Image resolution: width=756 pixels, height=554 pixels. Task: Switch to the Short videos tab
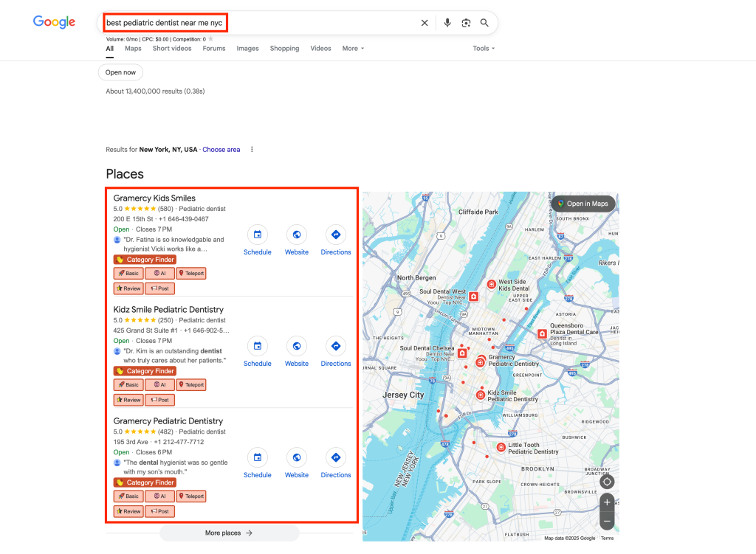[x=172, y=48]
